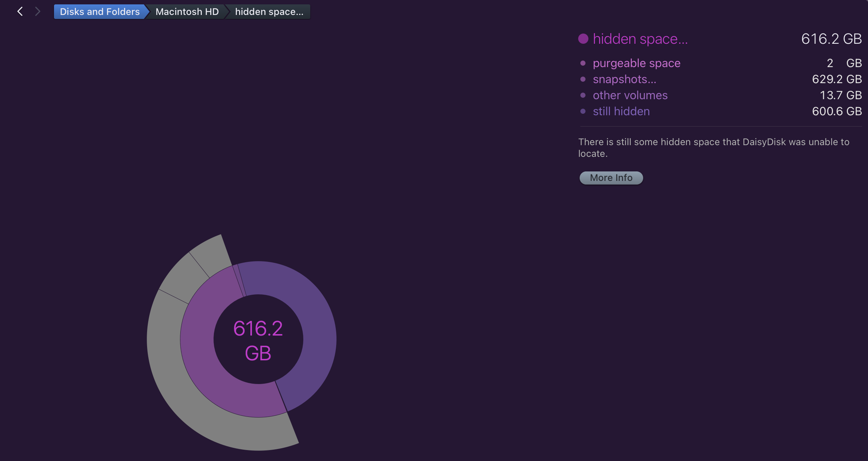Click bullet dot beside purgeable space

pyautogui.click(x=583, y=63)
